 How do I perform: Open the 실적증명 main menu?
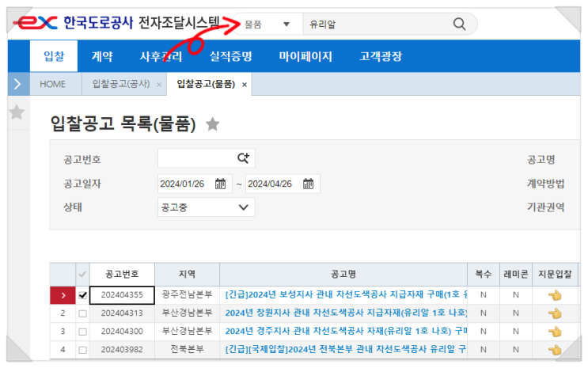click(230, 56)
